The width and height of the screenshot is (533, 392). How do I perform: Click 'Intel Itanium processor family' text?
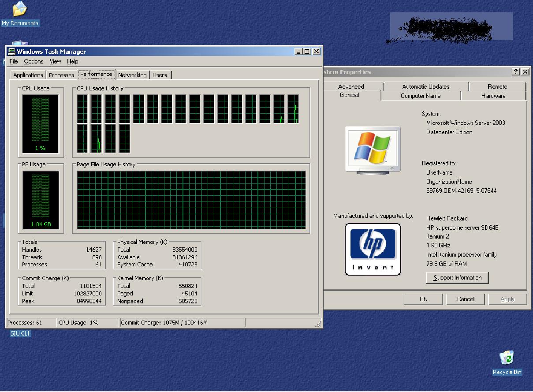tap(461, 254)
